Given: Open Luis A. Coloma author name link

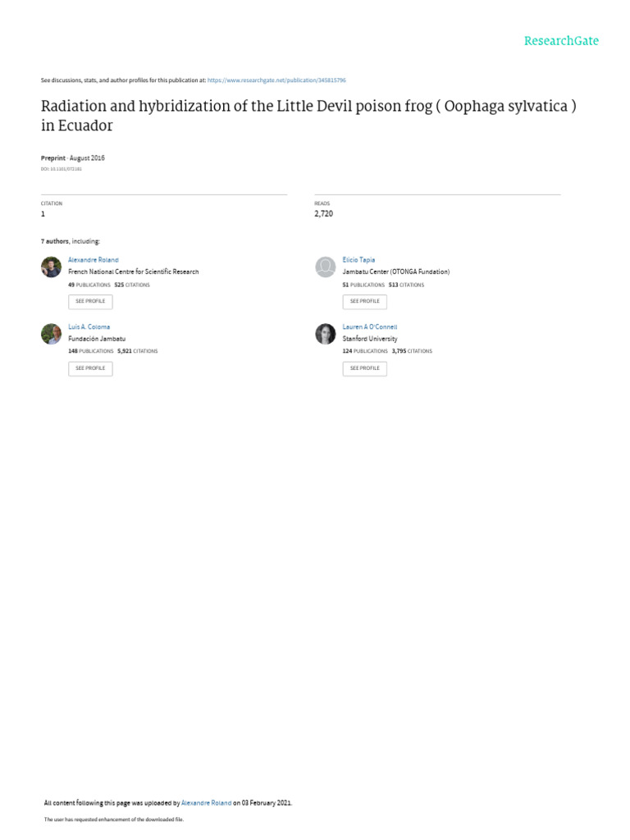Looking at the screenshot, I should (89, 327).
